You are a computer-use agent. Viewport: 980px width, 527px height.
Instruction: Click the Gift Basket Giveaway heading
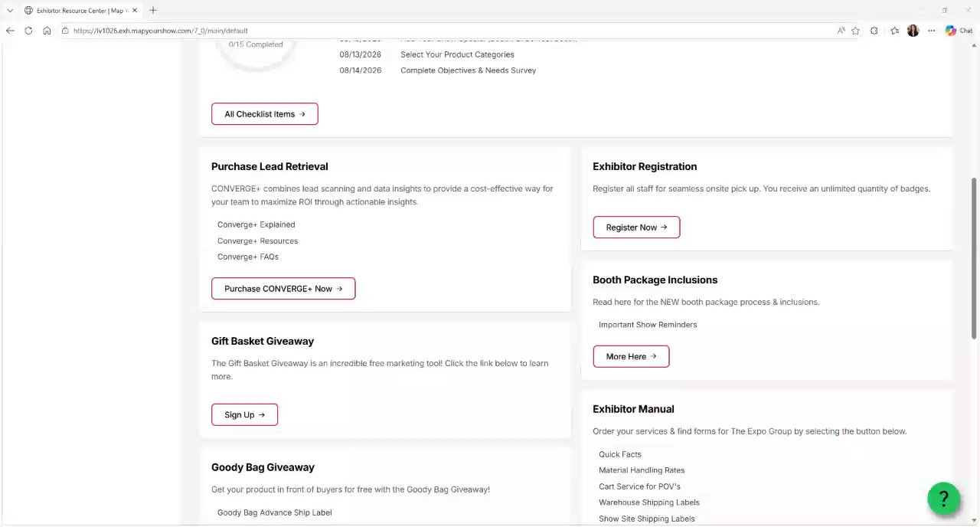[x=263, y=341]
